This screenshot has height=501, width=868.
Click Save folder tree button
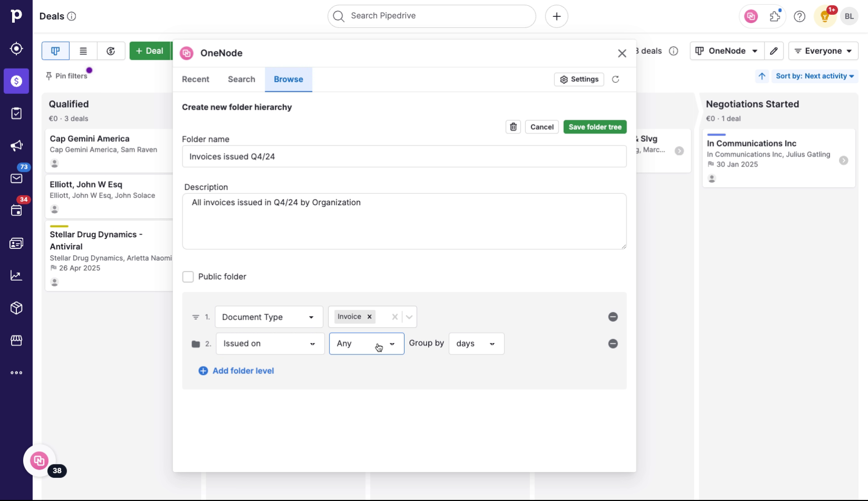point(595,127)
